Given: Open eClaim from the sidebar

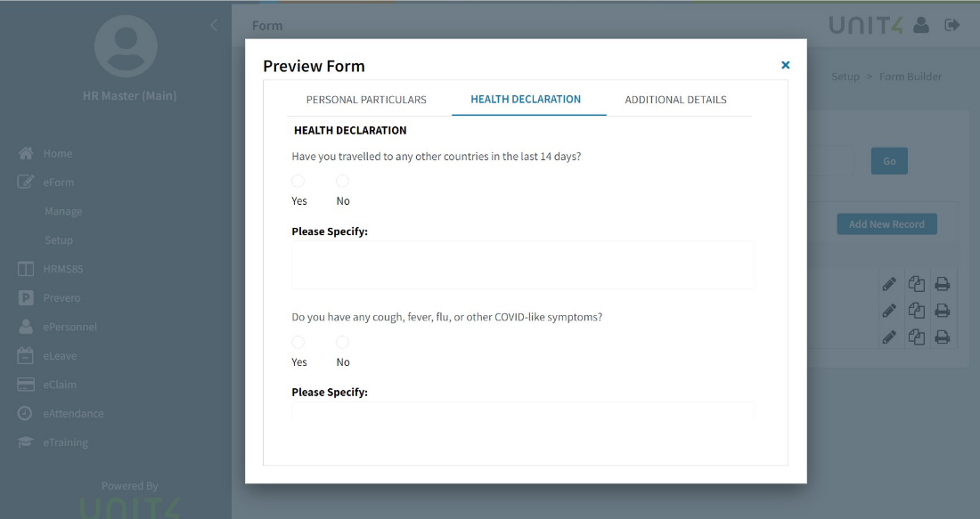Looking at the screenshot, I should 60,385.
